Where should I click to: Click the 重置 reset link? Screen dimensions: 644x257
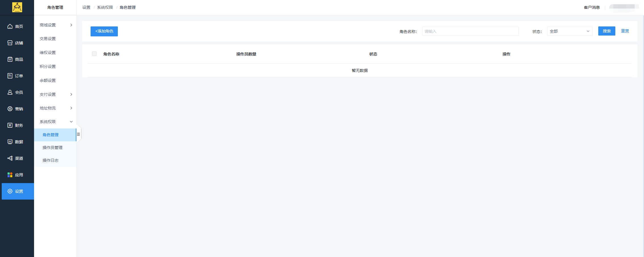pyautogui.click(x=625, y=31)
